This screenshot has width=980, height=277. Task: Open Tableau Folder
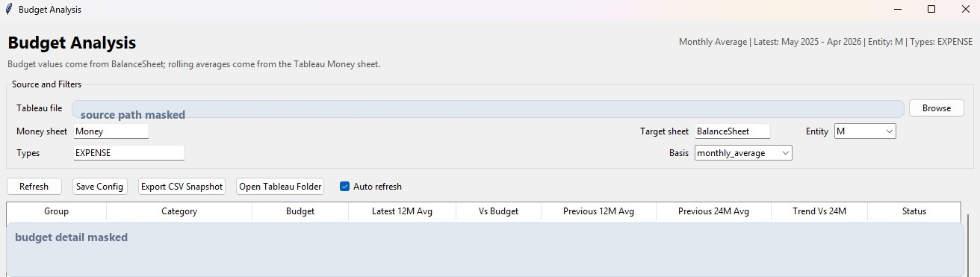pyautogui.click(x=280, y=187)
